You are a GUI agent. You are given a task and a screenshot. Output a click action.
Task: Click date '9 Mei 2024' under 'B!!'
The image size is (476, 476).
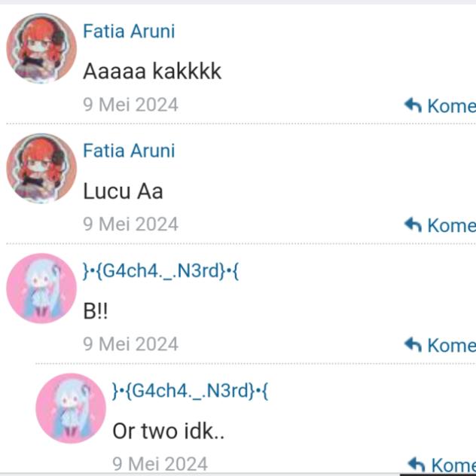(x=130, y=344)
